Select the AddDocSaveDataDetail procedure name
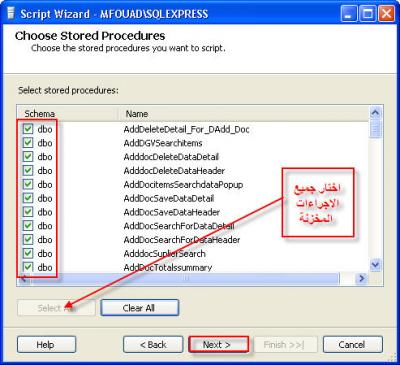The width and height of the screenshot is (400, 365). (169, 199)
